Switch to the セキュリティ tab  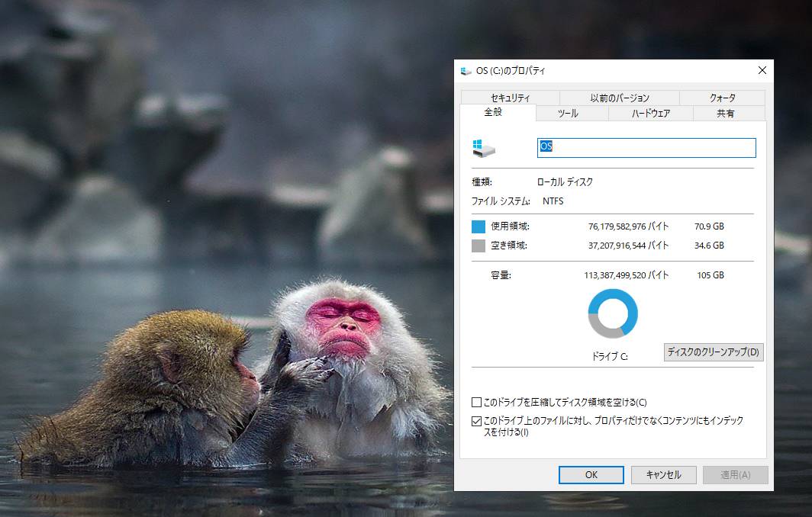tap(510, 98)
